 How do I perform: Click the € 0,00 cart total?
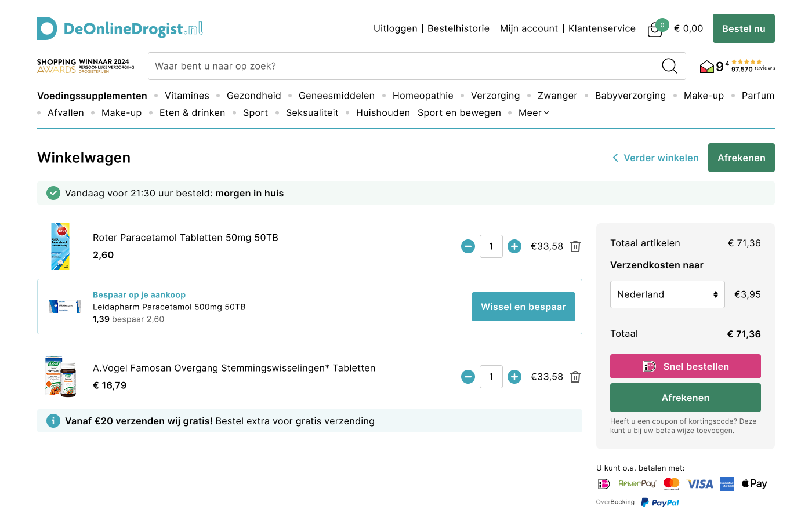pyautogui.click(x=688, y=28)
